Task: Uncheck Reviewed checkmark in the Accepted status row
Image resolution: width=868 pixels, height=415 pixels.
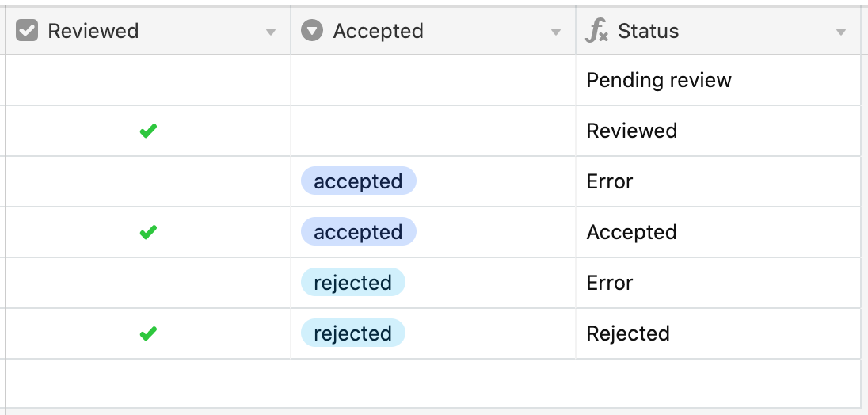Action: point(148,232)
